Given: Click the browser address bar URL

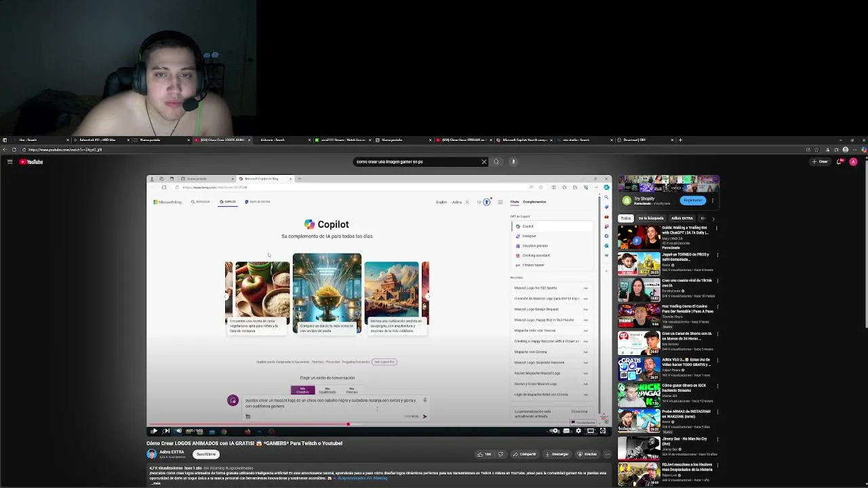Looking at the screenshot, I should click(64, 150).
